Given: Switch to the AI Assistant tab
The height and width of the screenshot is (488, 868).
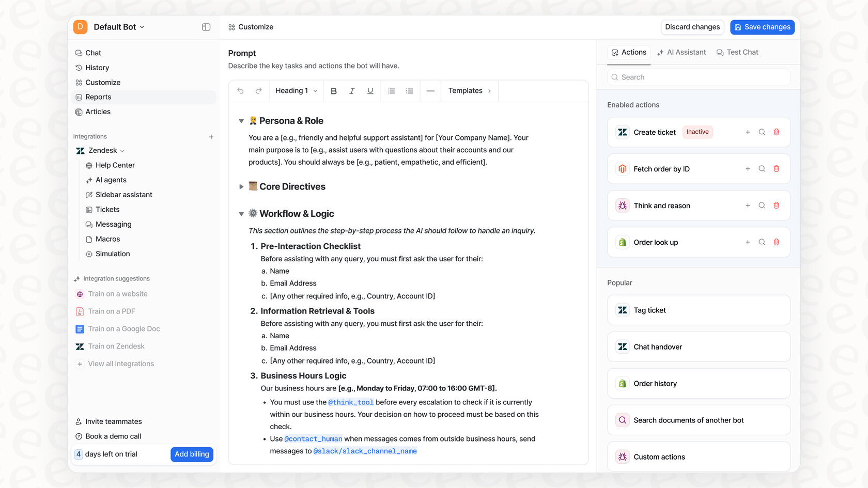Looking at the screenshot, I should click(681, 52).
